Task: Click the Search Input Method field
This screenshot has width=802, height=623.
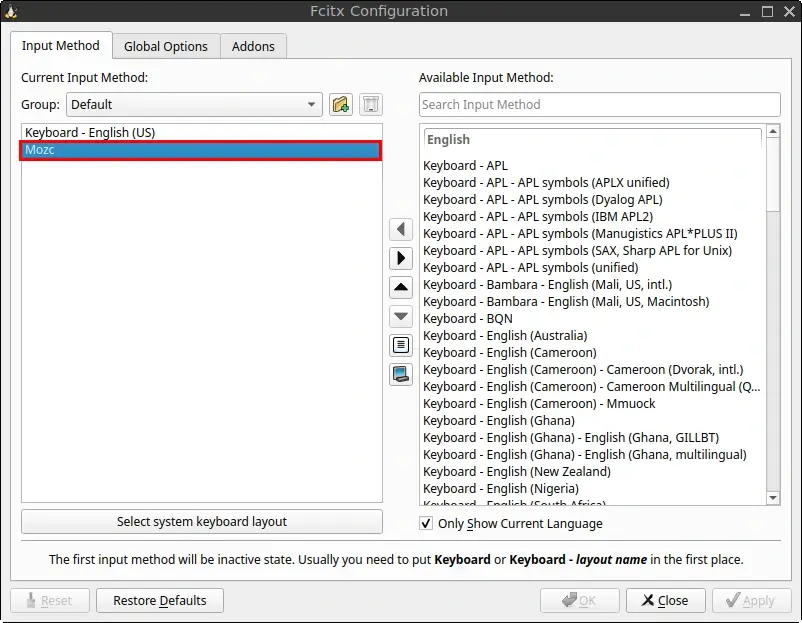Action: click(599, 104)
